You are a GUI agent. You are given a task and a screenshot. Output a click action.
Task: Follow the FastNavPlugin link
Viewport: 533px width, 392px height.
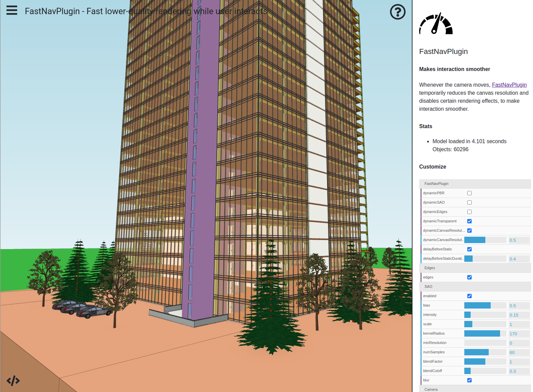[x=509, y=85]
